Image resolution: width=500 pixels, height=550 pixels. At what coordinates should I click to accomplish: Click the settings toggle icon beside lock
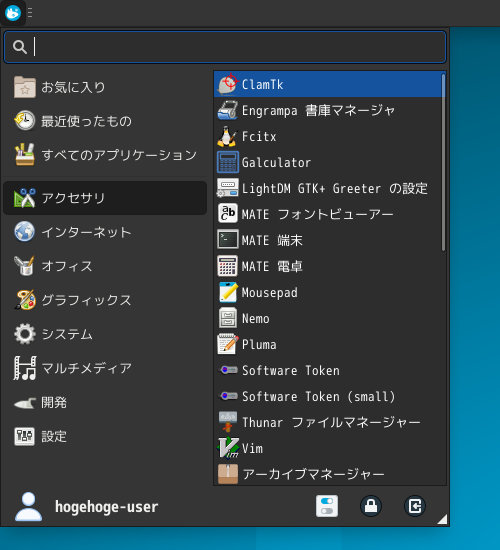click(x=327, y=506)
